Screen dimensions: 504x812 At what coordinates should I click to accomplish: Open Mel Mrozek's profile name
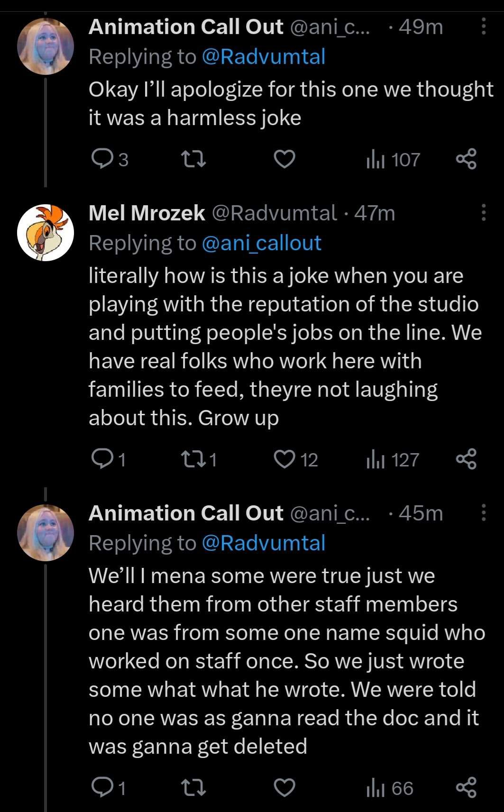coord(147,213)
